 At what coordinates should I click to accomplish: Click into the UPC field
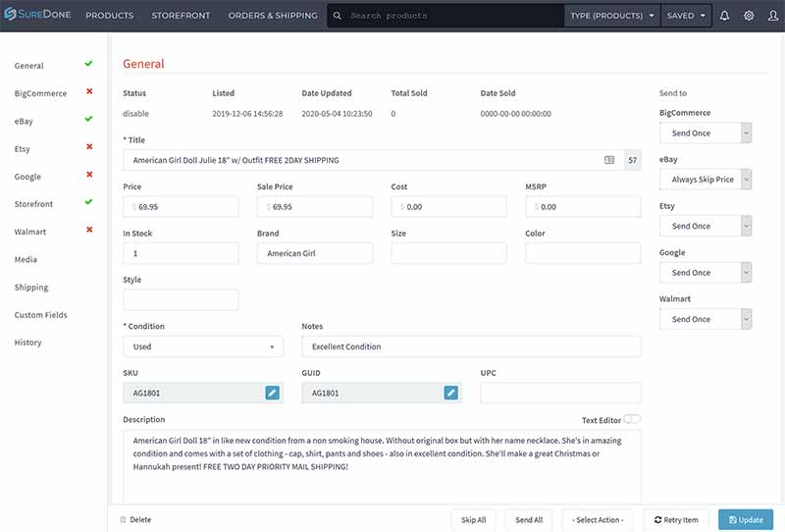point(560,393)
